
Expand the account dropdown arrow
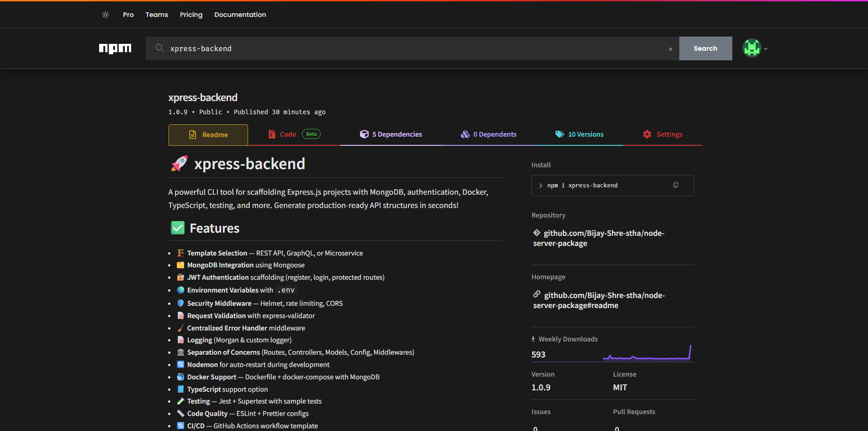tap(766, 49)
